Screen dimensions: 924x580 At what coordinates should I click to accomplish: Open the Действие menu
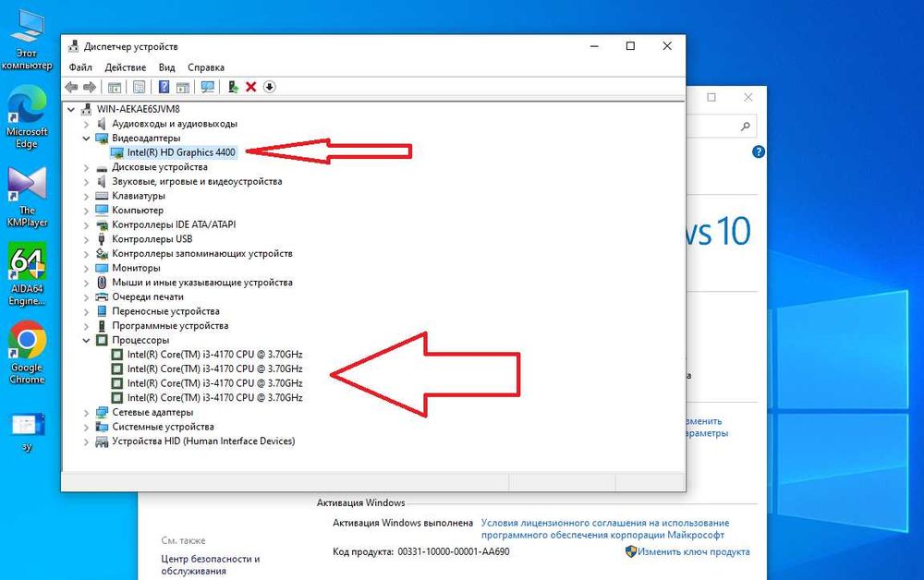coord(126,67)
